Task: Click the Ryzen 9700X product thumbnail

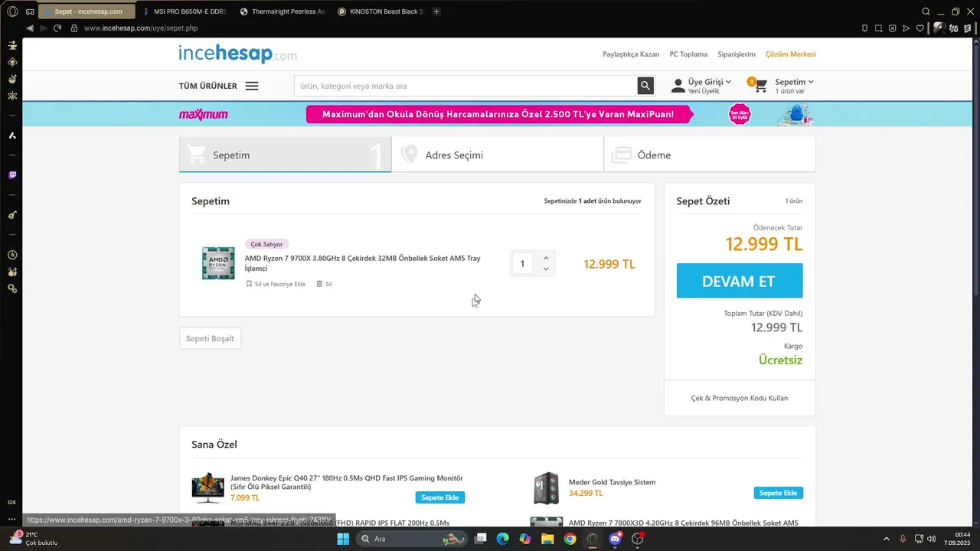Action: pyautogui.click(x=218, y=263)
